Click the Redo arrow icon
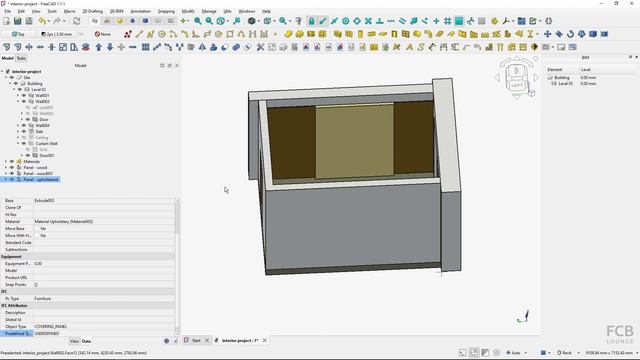The height and width of the screenshot is (360, 640). click(57, 21)
